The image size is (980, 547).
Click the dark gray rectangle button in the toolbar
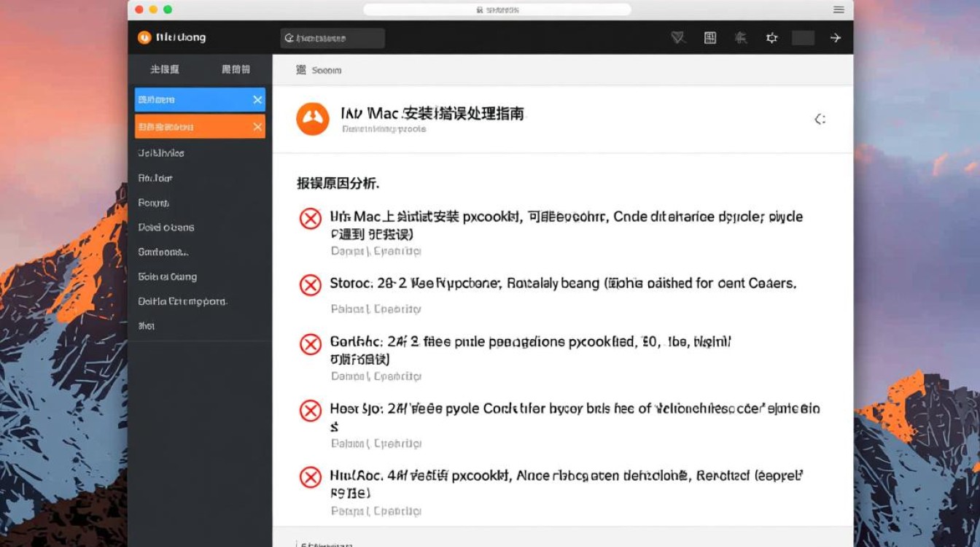point(803,38)
